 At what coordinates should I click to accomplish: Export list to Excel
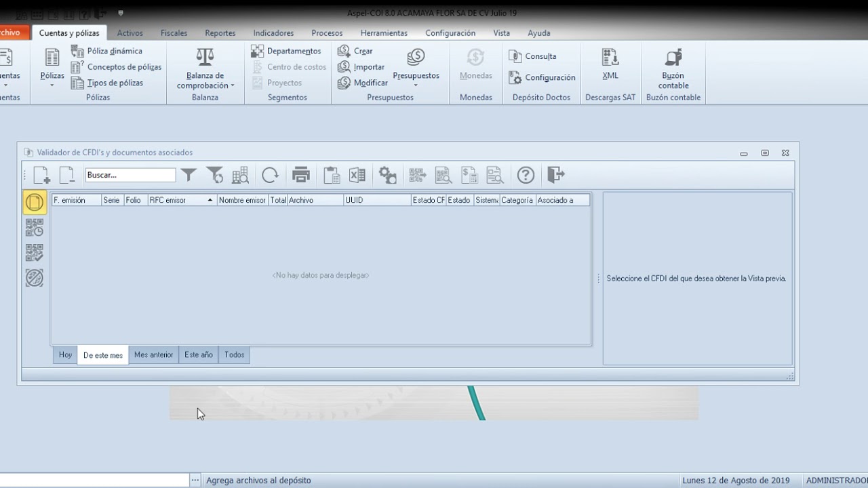click(x=357, y=175)
